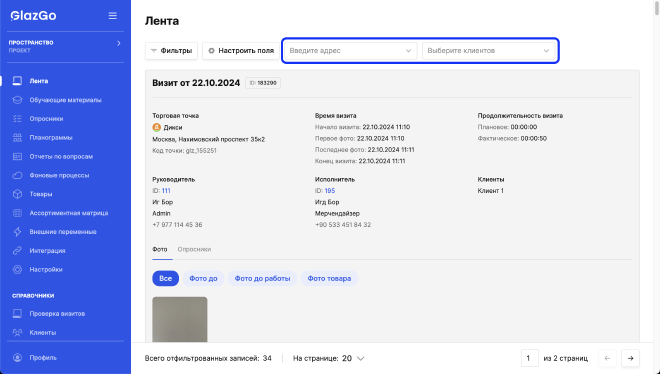This screenshot has height=374, width=660.
Task: Select the Фото до filter chip
Action: tap(203, 279)
